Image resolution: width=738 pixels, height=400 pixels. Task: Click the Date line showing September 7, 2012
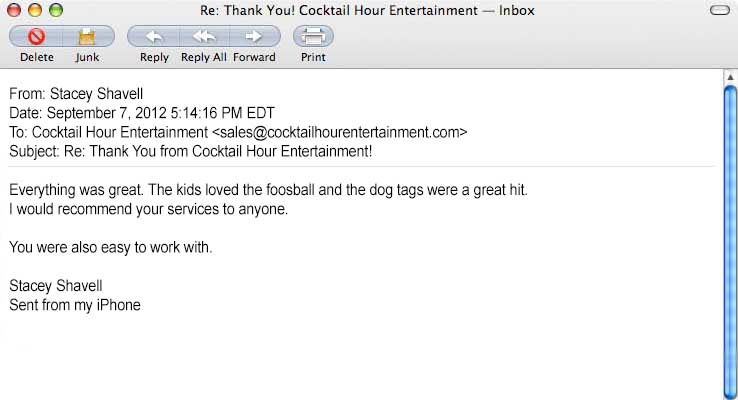tap(142, 113)
